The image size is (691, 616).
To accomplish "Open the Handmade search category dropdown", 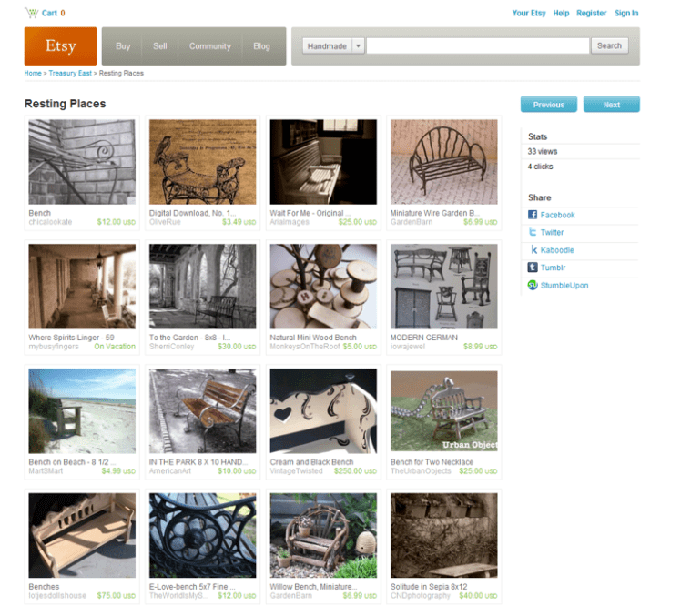I will click(x=358, y=45).
